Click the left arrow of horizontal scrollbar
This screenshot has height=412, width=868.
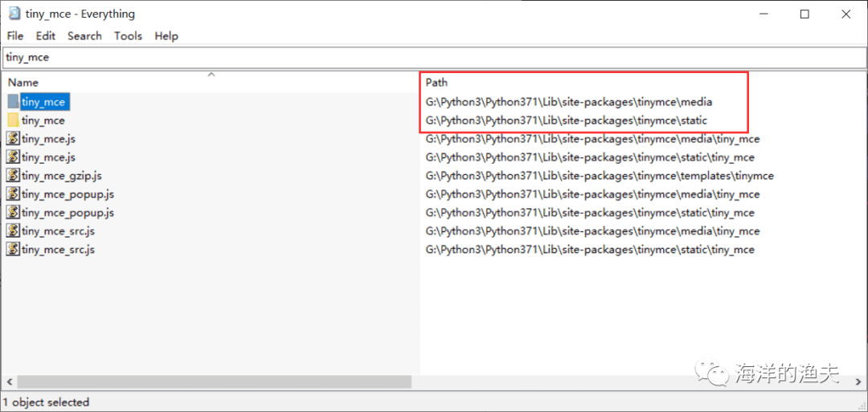8,381
